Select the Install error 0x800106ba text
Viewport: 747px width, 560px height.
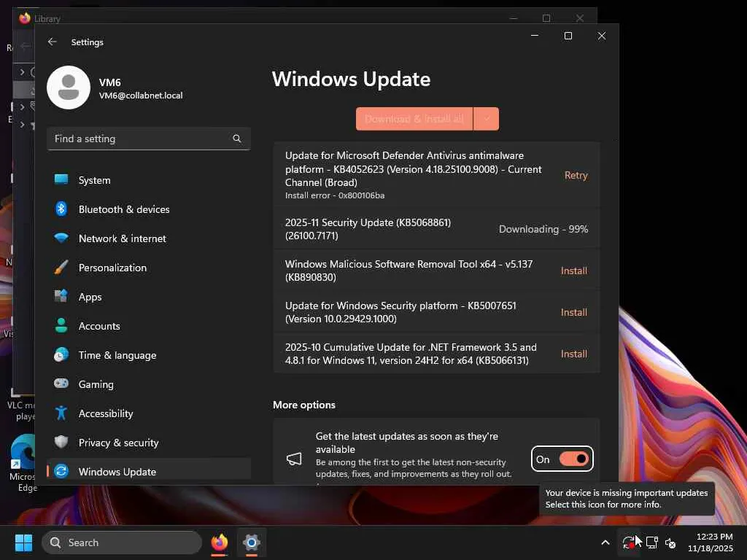[x=334, y=195]
